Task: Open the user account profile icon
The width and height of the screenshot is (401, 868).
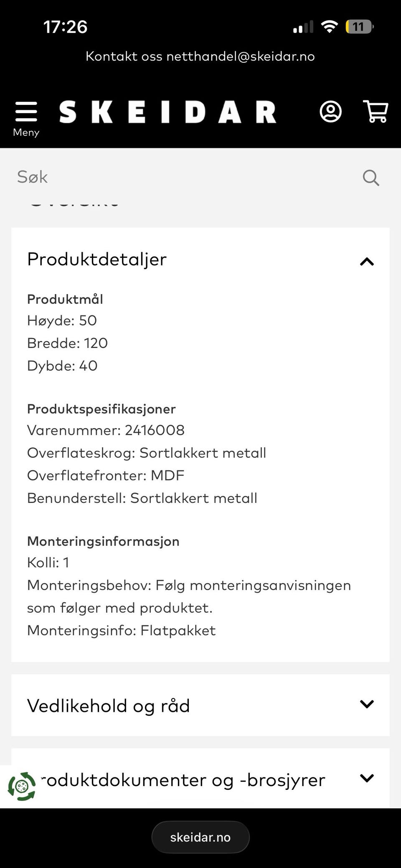Action: point(330,112)
